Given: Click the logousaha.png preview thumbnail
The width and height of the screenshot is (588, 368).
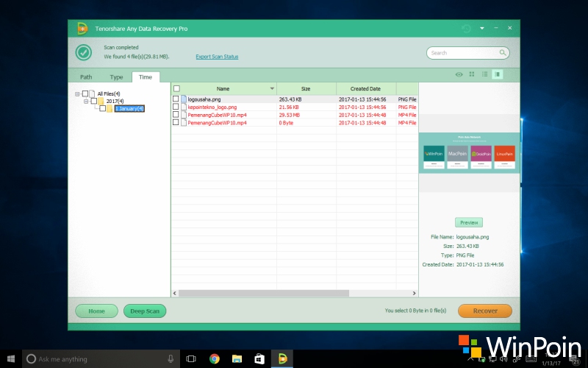Looking at the screenshot, I should pyautogui.click(x=469, y=153).
